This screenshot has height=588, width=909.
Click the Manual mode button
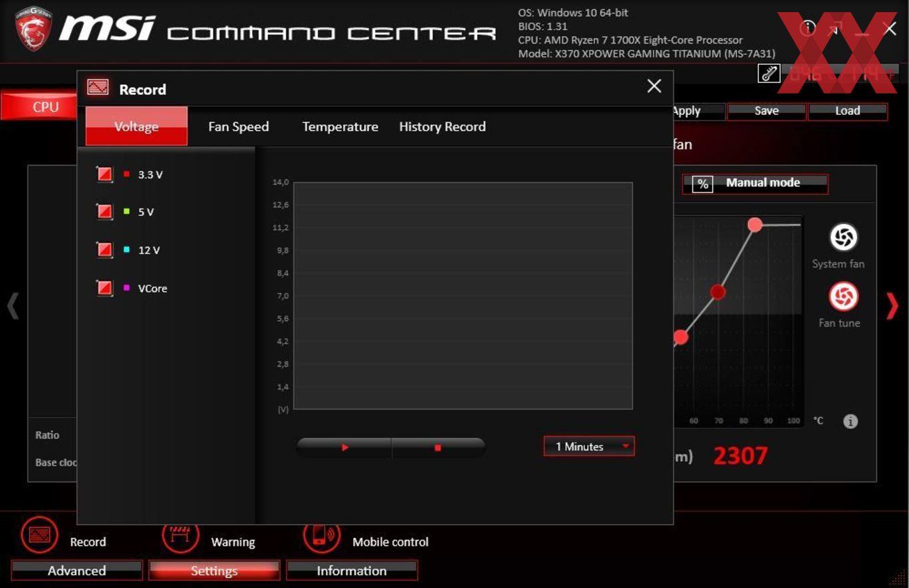pyautogui.click(x=755, y=184)
